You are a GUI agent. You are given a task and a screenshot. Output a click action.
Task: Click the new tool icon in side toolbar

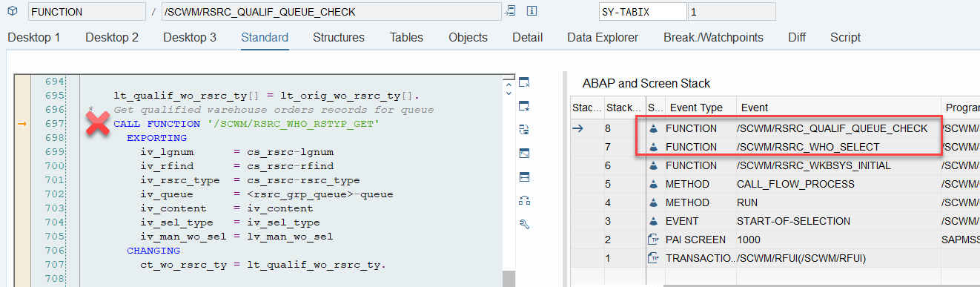tap(524, 106)
